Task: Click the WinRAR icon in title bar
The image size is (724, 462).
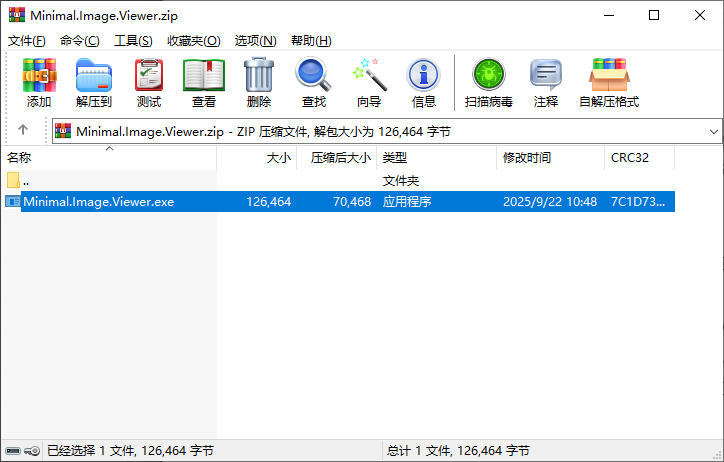Action: tap(17, 15)
